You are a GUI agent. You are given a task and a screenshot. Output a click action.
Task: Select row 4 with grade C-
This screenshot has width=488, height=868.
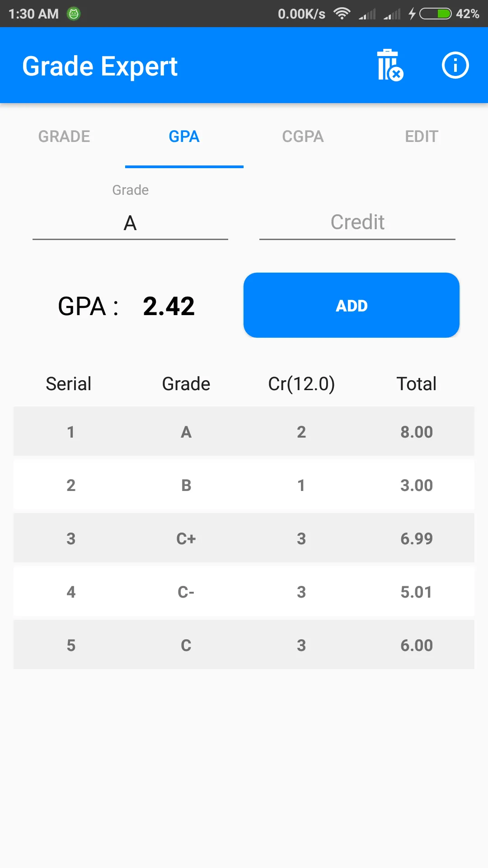coord(244,591)
